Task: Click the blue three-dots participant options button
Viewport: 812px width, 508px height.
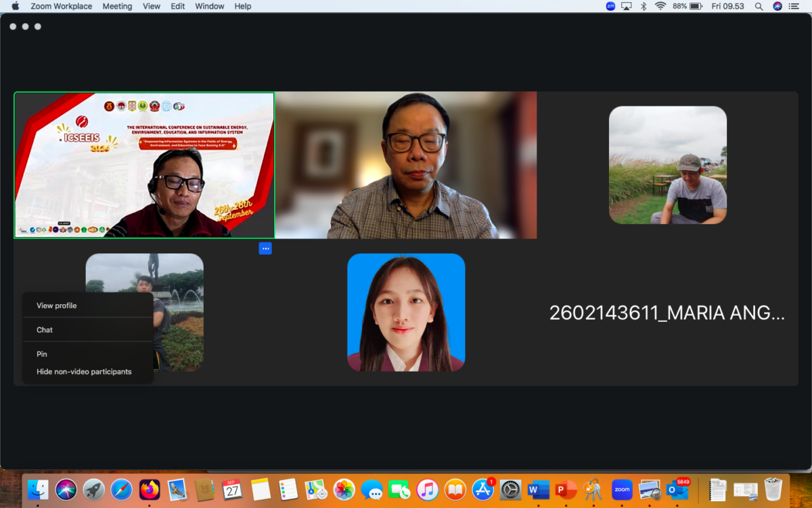Action: coord(265,249)
